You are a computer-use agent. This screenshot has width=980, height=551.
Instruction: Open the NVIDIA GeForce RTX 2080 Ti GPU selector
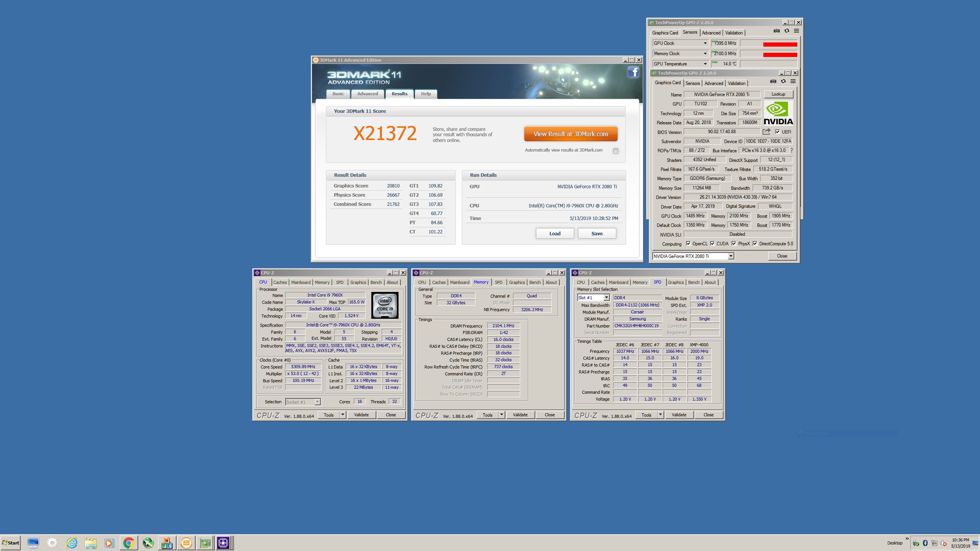[x=693, y=256]
